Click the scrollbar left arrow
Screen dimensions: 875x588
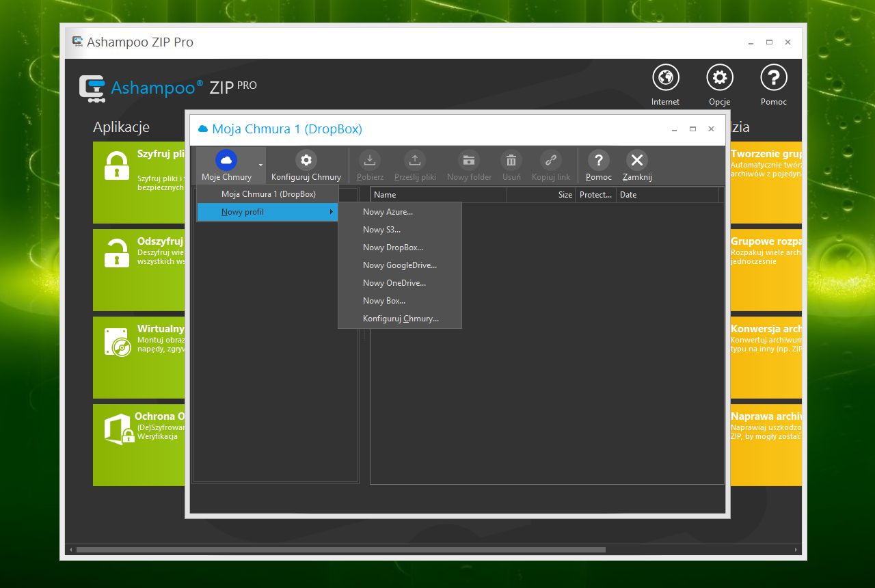tap(70, 550)
